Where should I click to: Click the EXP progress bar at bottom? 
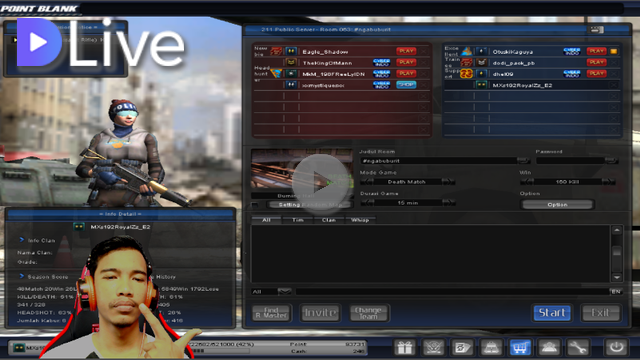click(220, 351)
